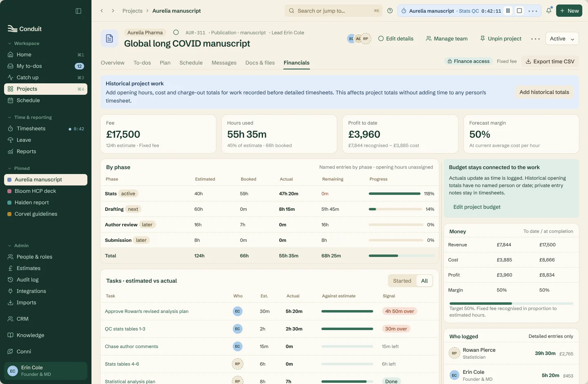Screen dimensions: 588x384
Task: Open Timesheets in sidebar
Action: [x=46, y=129]
